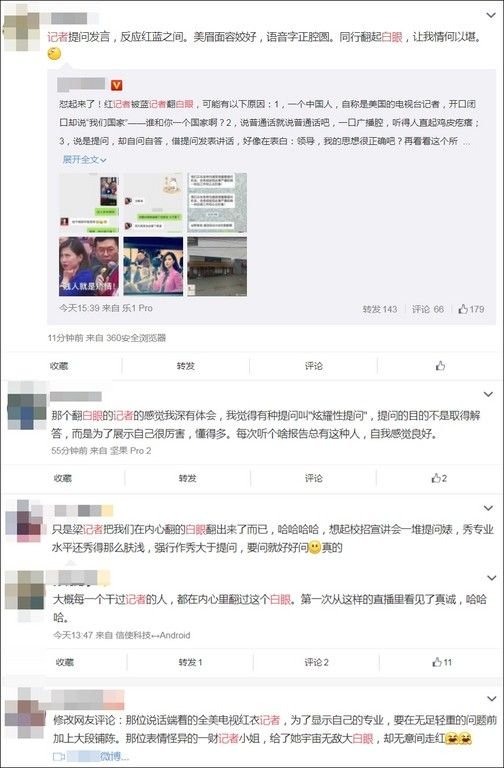Open the first post author's avatar
The image size is (504, 768).
pyautogui.click(x=21, y=32)
